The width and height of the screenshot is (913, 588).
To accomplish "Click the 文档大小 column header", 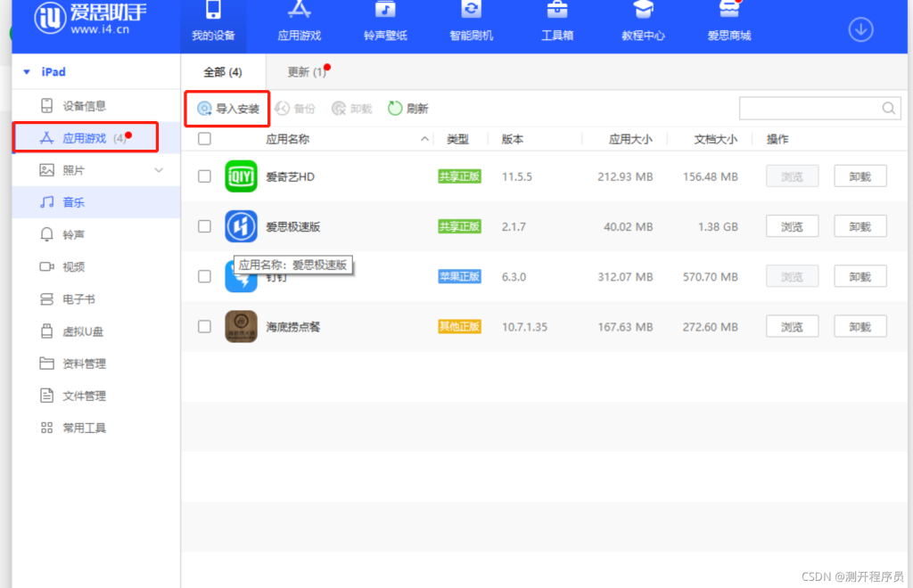I will (x=716, y=140).
